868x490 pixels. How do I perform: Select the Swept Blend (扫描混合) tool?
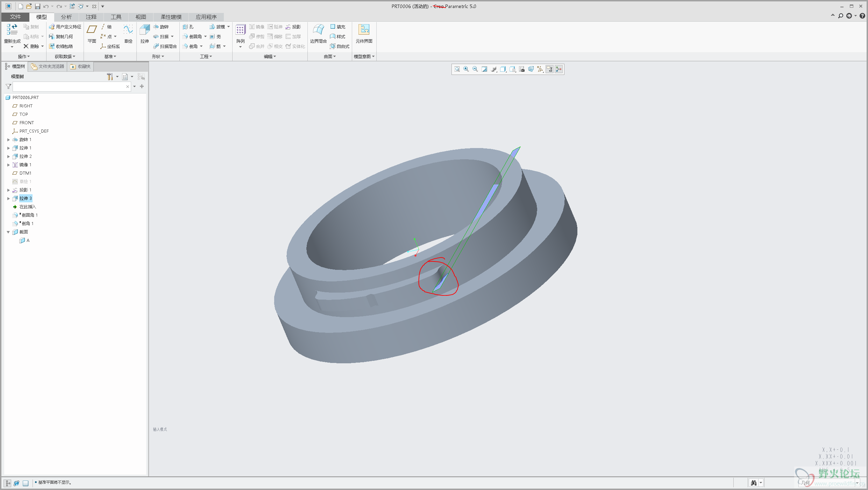click(165, 46)
